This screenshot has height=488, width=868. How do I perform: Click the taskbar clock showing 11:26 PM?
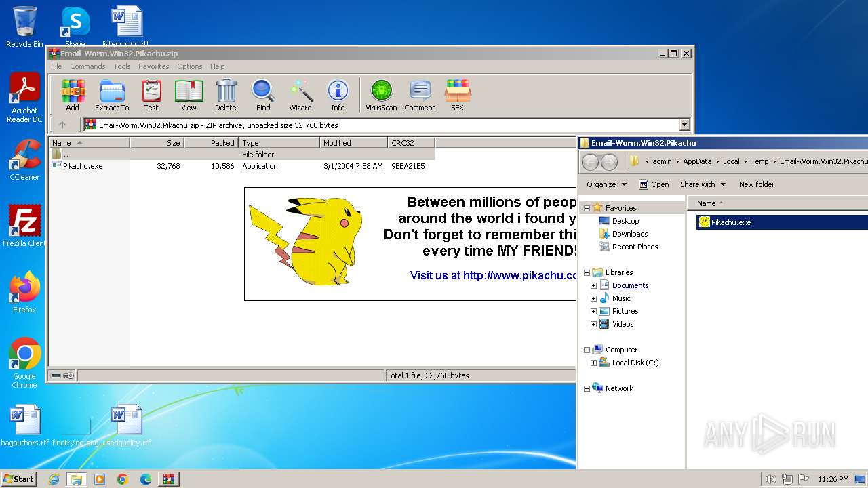point(833,479)
